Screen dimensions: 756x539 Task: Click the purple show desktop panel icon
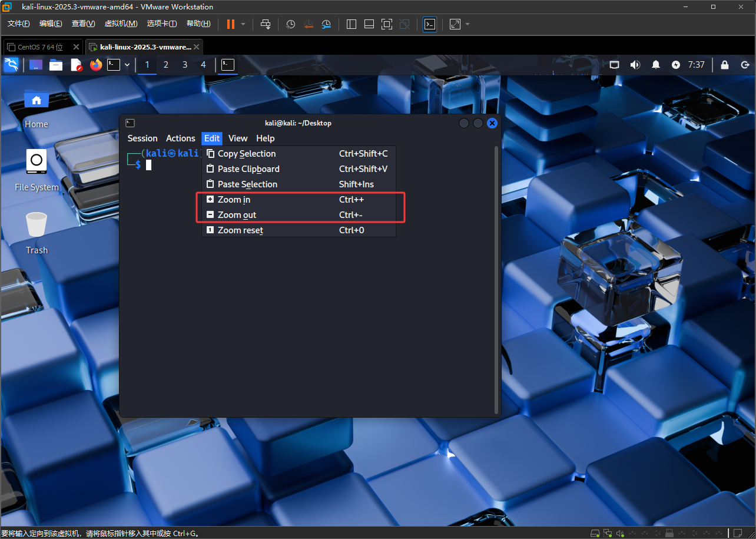[36, 65]
